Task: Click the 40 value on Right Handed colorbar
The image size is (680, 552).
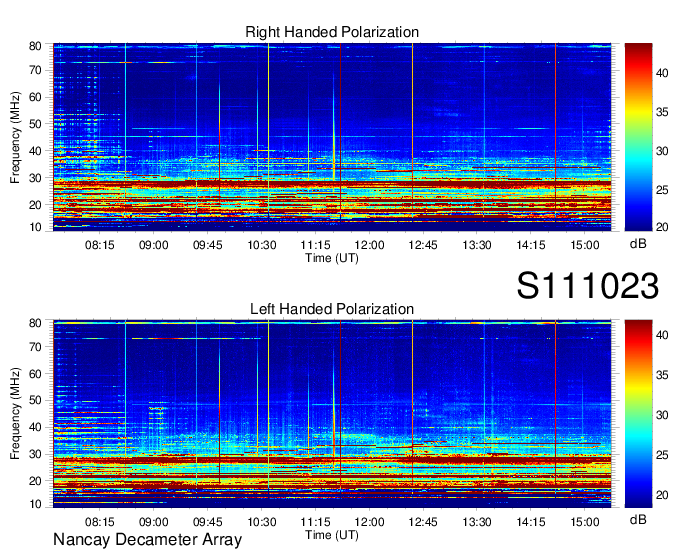Action: click(x=662, y=73)
